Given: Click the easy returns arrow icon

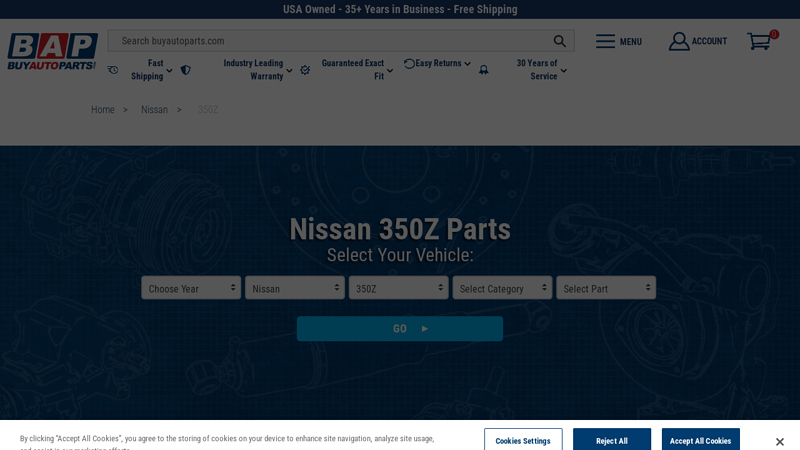Looking at the screenshot, I should coord(409,64).
